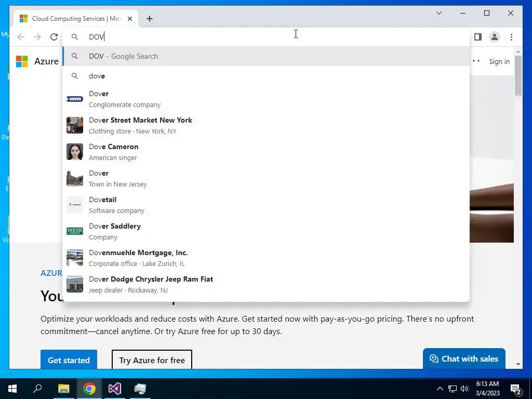
Task: Close the Cloud Computing Services tab
Action: [129, 19]
